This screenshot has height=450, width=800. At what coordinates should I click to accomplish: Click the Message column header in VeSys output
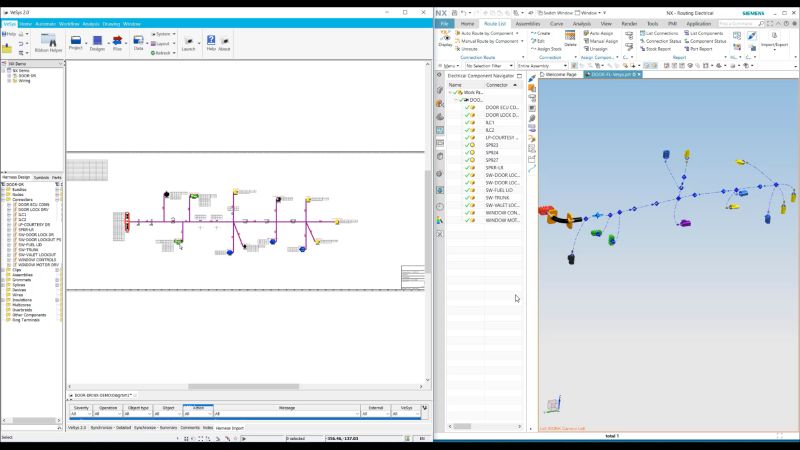[287, 408]
